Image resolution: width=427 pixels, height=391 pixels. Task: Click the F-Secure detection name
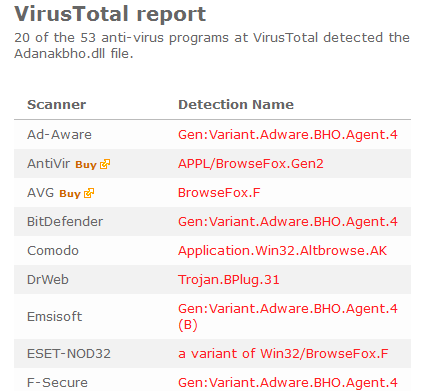[288, 383]
